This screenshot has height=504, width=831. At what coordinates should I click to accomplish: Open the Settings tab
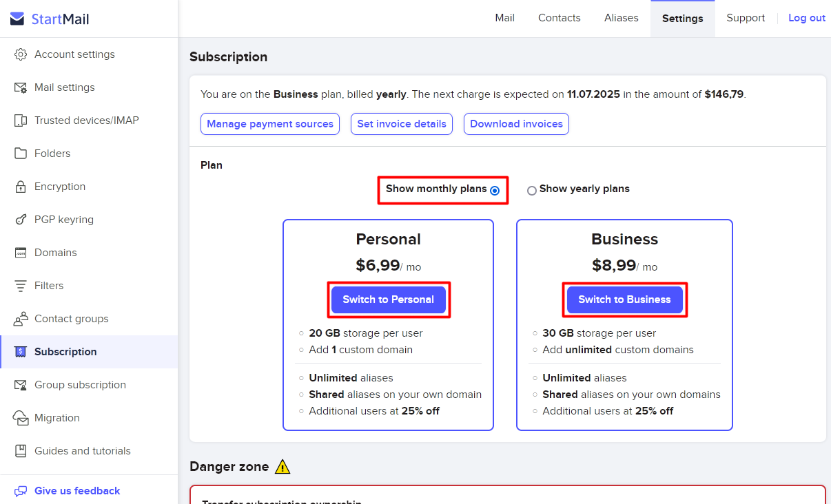682,19
